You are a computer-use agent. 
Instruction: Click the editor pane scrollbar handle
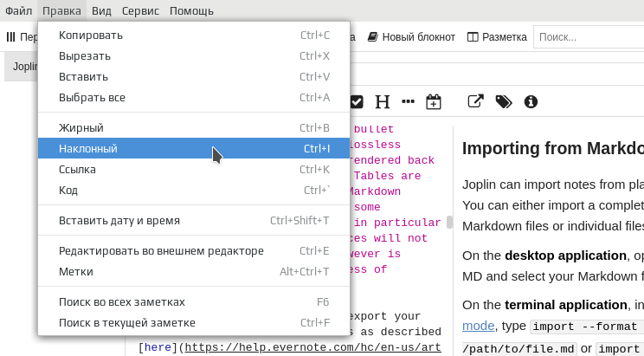[x=449, y=223]
